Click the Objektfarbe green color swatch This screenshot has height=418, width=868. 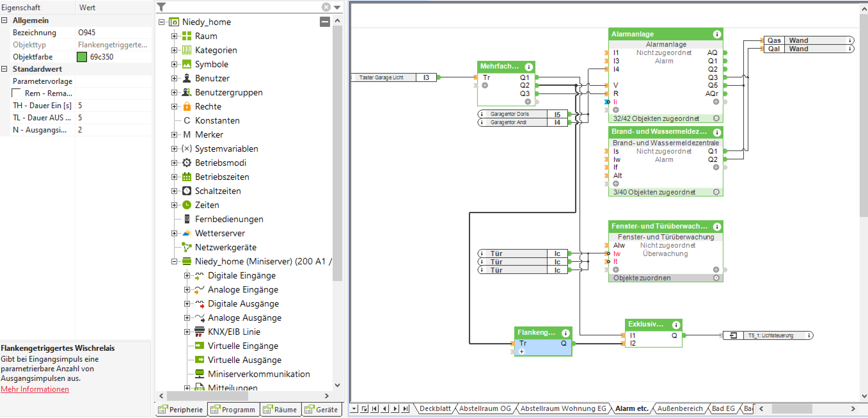click(x=82, y=57)
